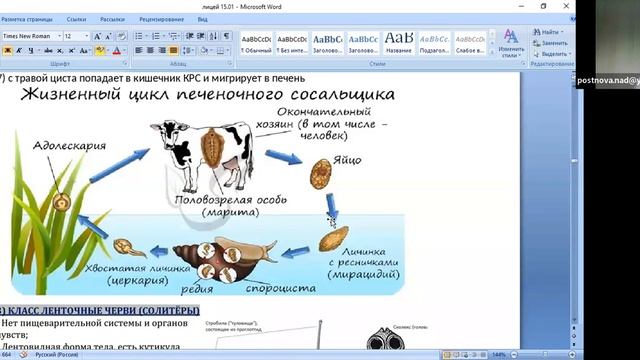This screenshot has width=640, height=360.
Task: Open the Times New Roman font dropdown
Action: [59, 36]
